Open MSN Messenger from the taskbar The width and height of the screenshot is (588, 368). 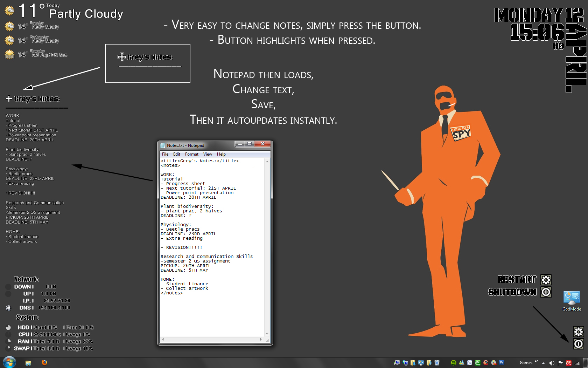462,363
